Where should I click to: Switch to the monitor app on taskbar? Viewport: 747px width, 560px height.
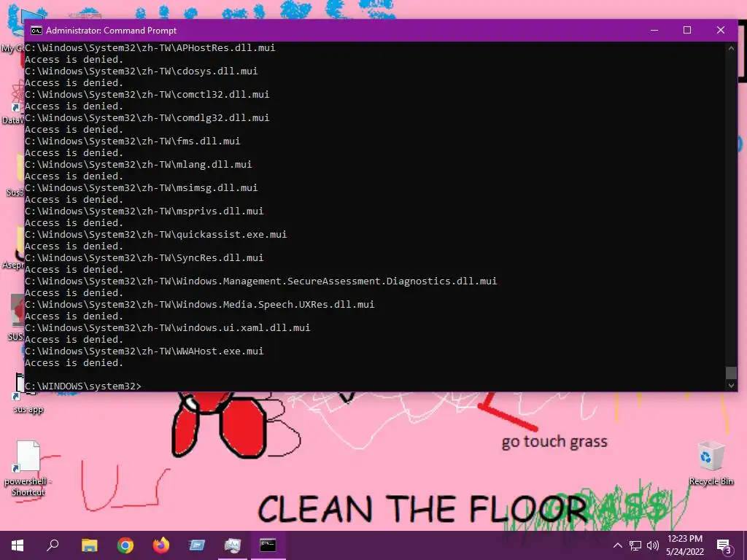point(233,545)
